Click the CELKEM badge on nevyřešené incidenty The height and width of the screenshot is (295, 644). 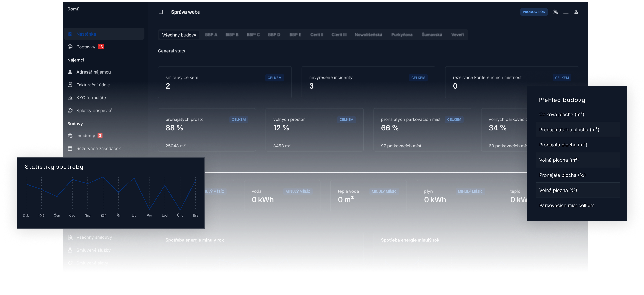click(x=418, y=78)
